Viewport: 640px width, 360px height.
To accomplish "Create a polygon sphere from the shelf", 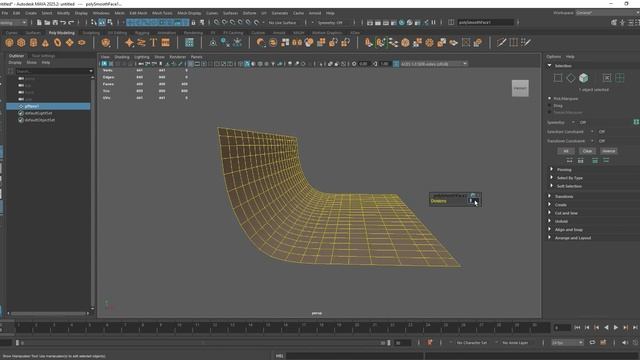I will [x=9, y=42].
